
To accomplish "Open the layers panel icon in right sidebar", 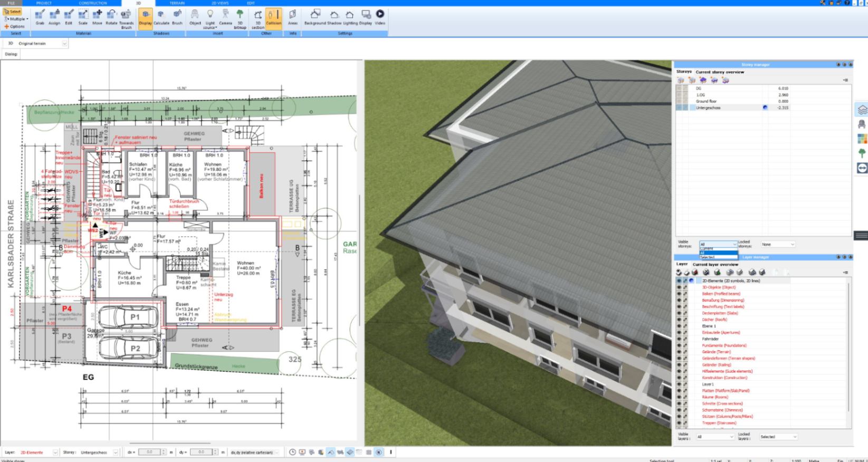I will (862, 110).
